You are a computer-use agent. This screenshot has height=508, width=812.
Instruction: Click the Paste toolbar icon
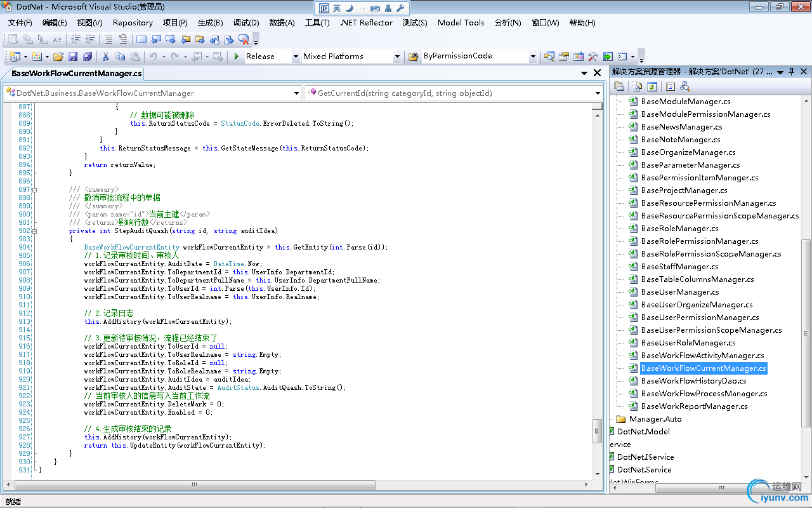point(134,57)
